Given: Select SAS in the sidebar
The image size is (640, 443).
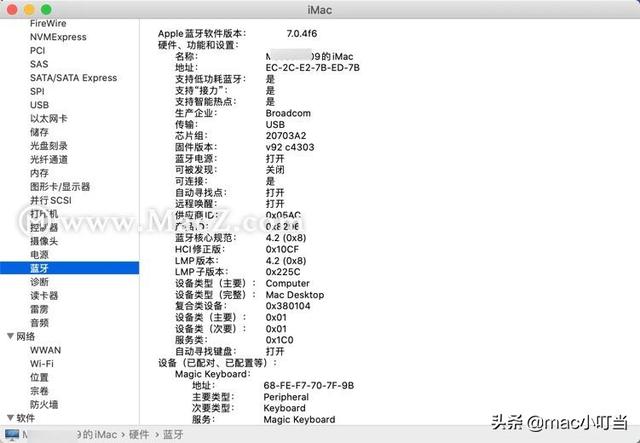Looking at the screenshot, I should click(x=39, y=64).
